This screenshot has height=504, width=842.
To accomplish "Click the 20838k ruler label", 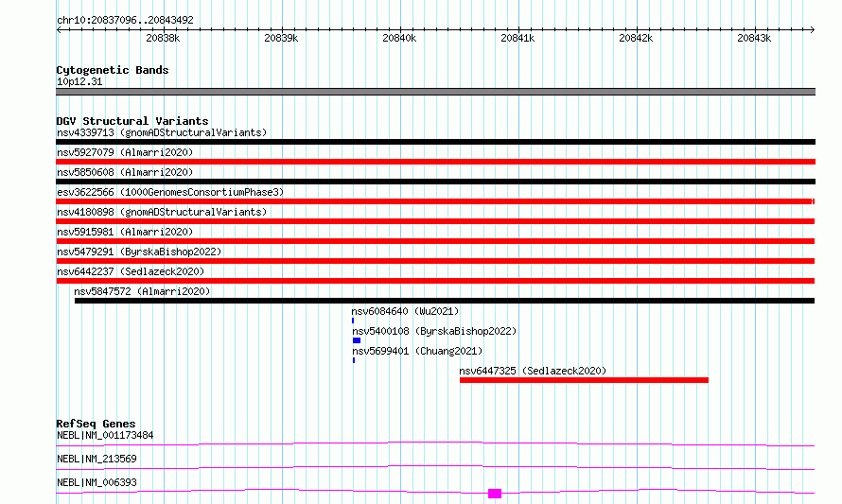I will [163, 38].
